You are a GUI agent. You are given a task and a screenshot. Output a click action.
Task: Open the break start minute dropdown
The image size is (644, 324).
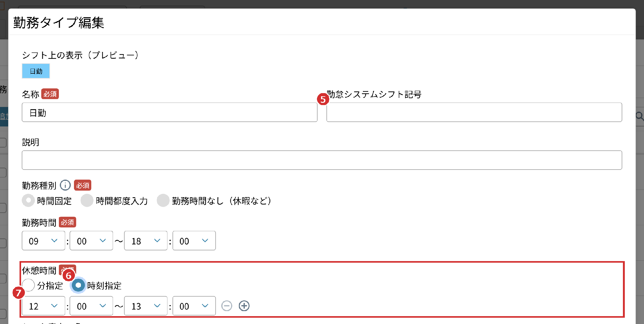click(91, 306)
